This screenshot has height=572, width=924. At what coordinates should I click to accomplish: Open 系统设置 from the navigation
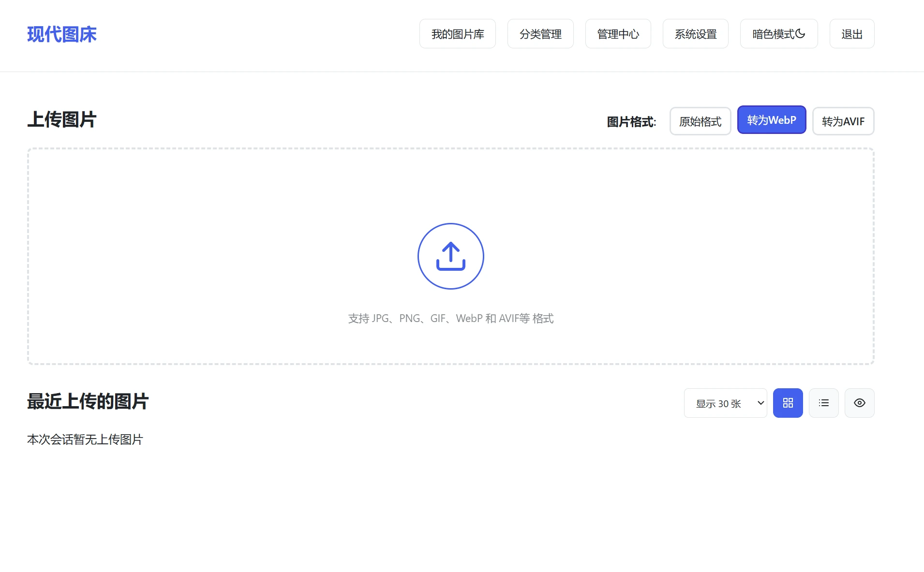695,33
